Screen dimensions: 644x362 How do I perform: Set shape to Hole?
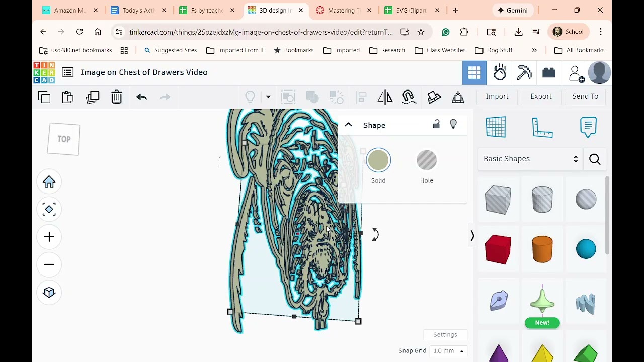pyautogui.click(x=427, y=160)
